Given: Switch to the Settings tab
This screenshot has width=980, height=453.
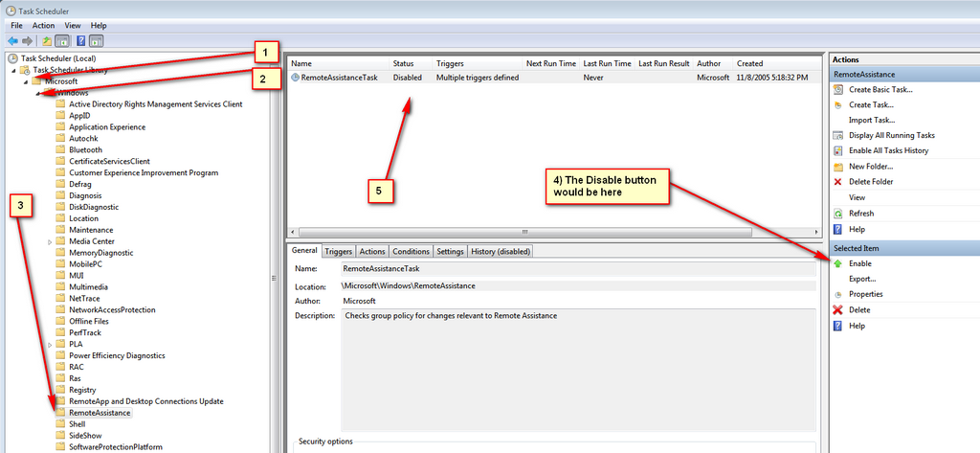Looking at the screenshot, I should tap(450, 252).
